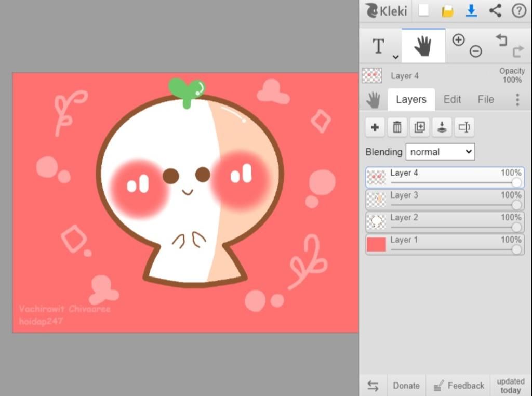532x396 pixels.
Task: Redo the undone action
Action: tap(518, 51)
